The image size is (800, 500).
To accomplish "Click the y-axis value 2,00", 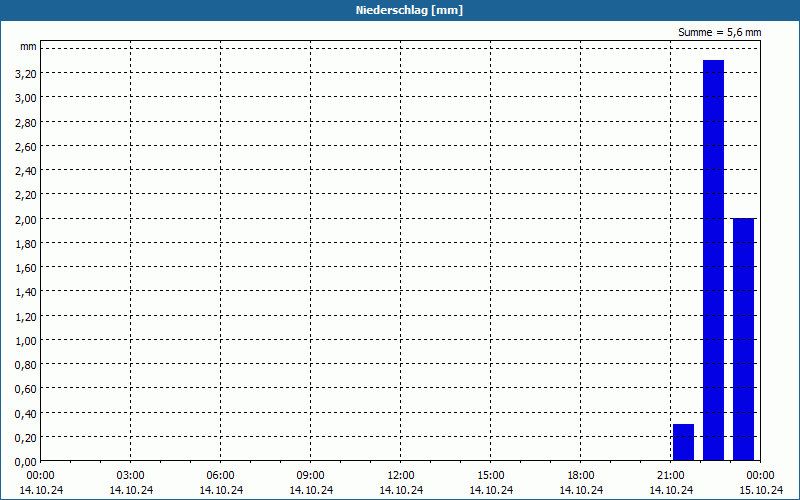I will click(26, 219).
